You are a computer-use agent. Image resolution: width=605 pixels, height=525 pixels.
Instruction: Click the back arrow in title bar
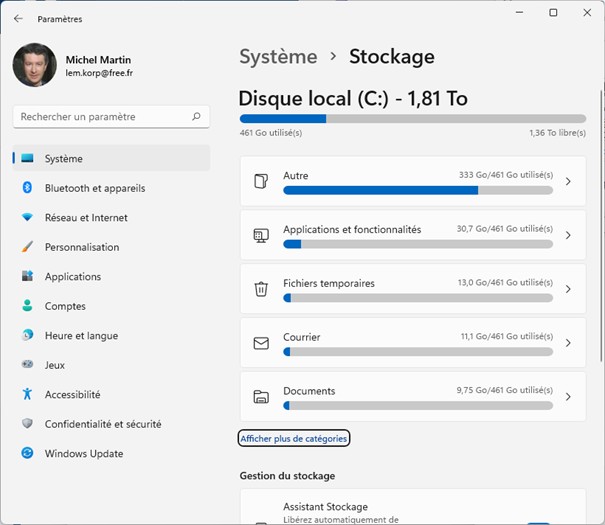(x=18, y=18)
